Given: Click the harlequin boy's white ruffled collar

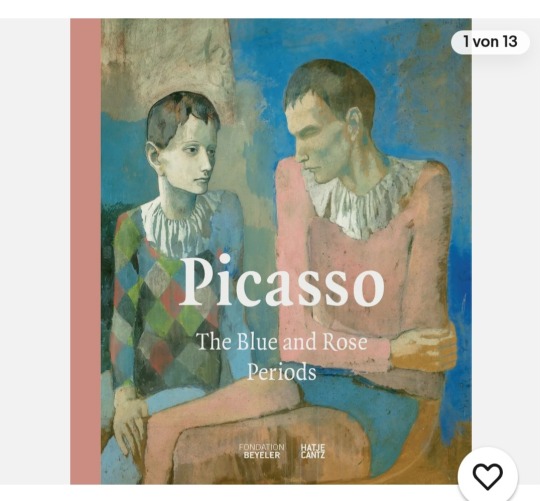Looking at the screenshot, I should pyautogui.click(x=179, y=226).
